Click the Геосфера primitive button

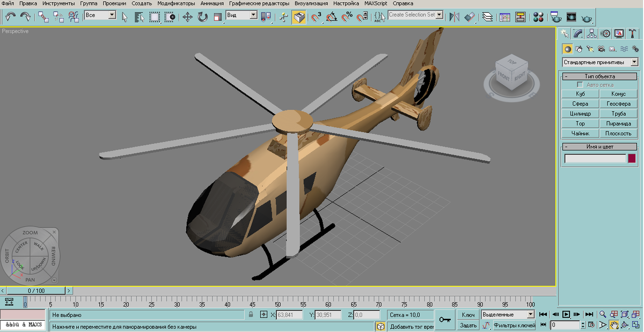tap(618, 104)
